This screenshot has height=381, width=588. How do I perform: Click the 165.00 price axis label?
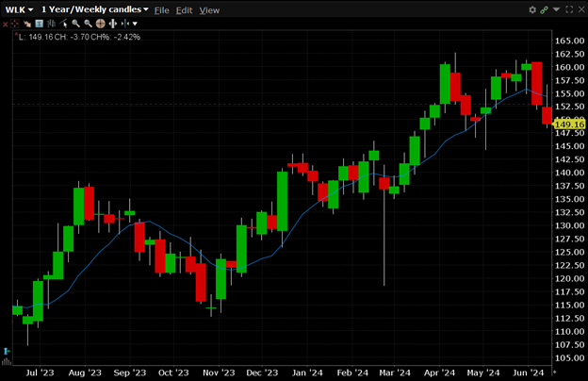click(x=569, y=41)
